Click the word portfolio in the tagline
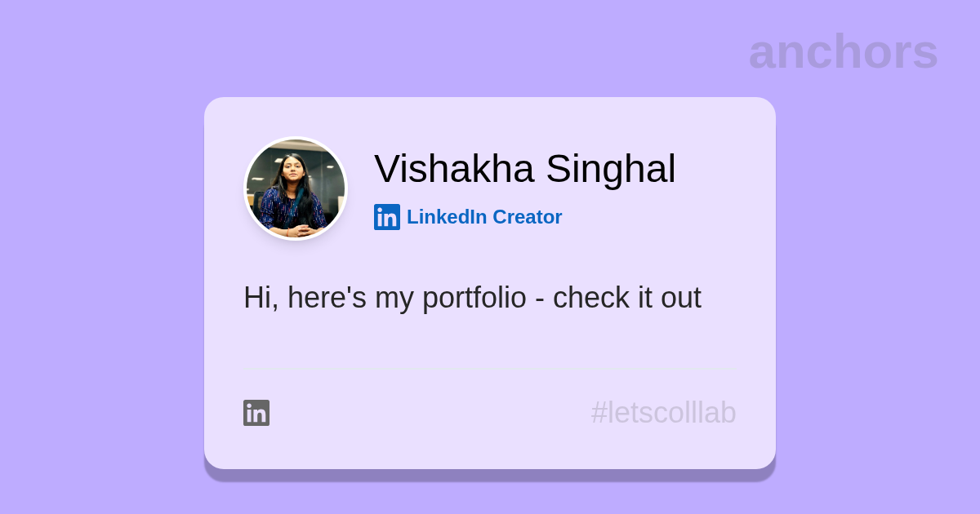 pyautogui.click(x=474, y=298)
